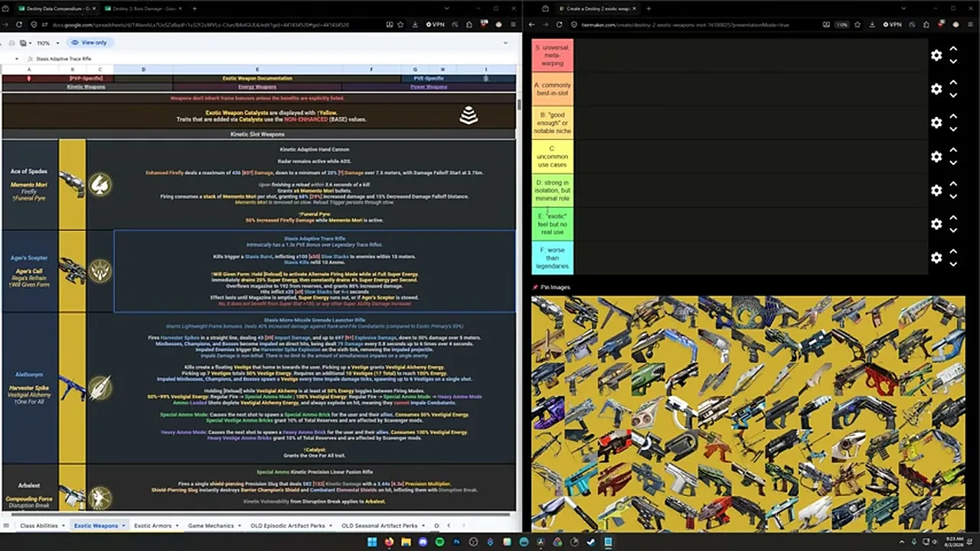
Task: Open settings gear for the S tier row
Action: (936, 55)
